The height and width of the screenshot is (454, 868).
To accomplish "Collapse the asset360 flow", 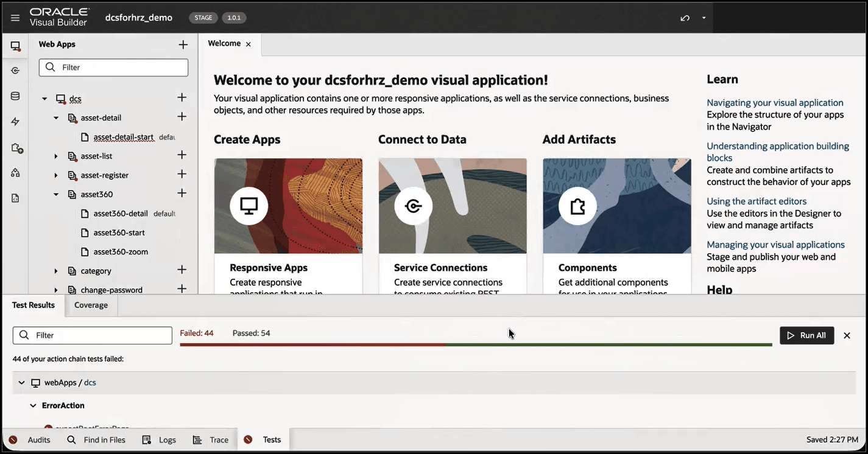I will pyautogui.click(x=56, y=195).
